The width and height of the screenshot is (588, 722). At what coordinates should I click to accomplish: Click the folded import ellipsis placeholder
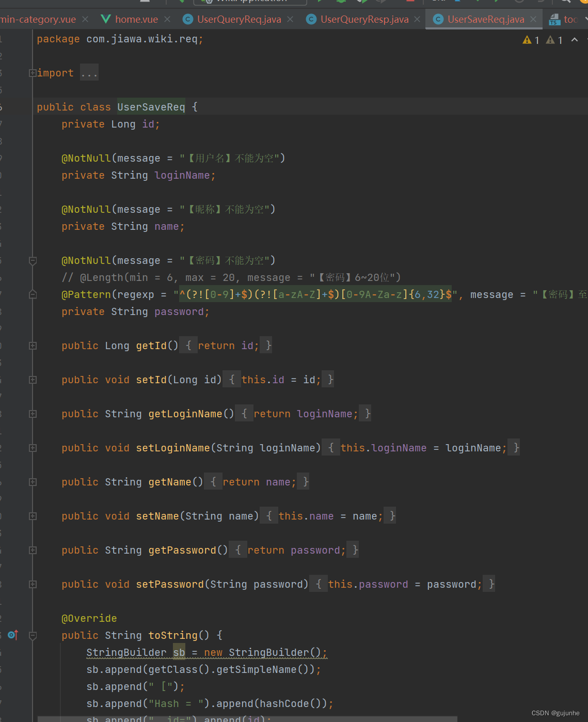coord(89,73)
